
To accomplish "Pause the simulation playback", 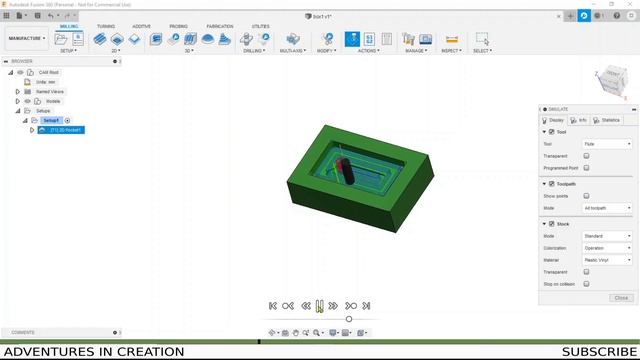I will 320,306.
